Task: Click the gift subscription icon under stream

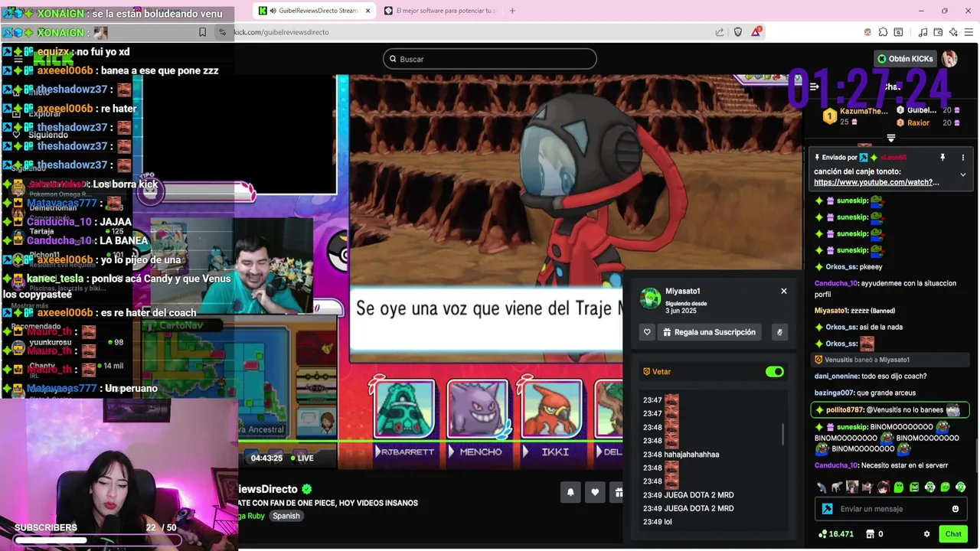Action: point(618,492)
